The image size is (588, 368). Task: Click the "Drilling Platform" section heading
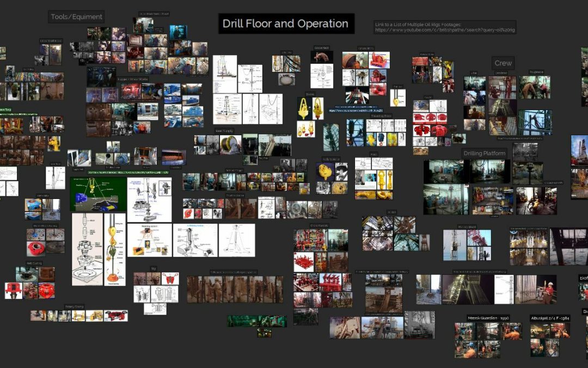coord(485,153)
